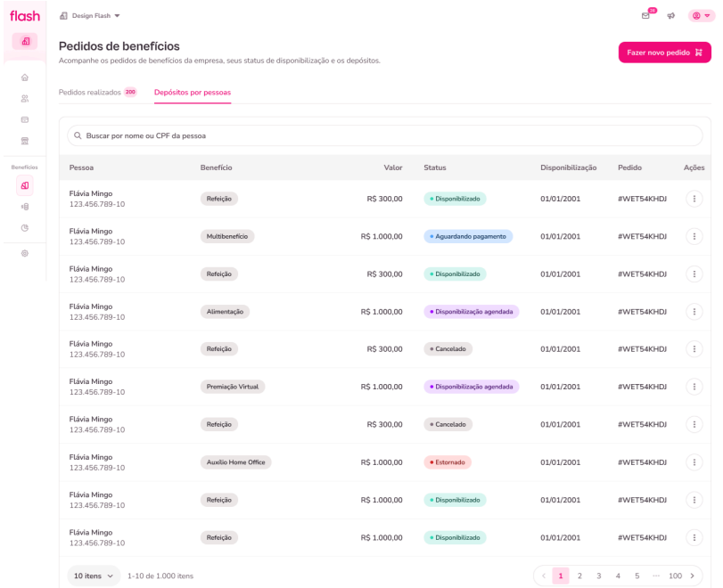Click the pie chart icon in sidebar

tap(25, 227)
